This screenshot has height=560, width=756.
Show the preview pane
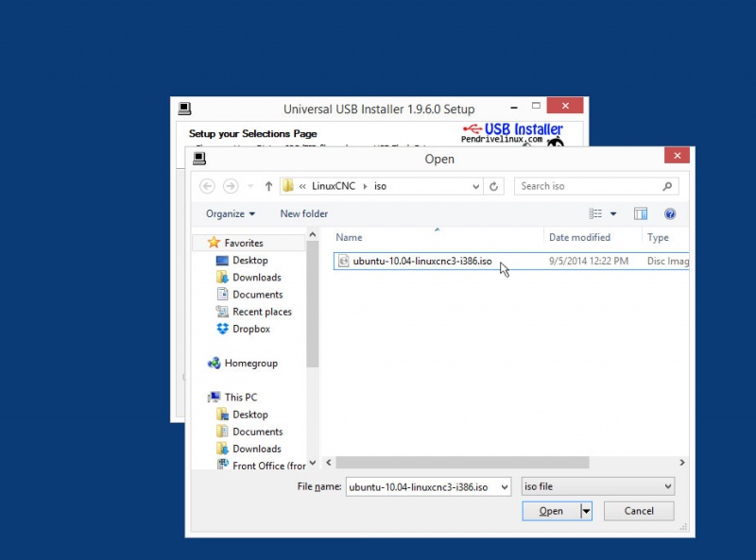pos(641,213)
